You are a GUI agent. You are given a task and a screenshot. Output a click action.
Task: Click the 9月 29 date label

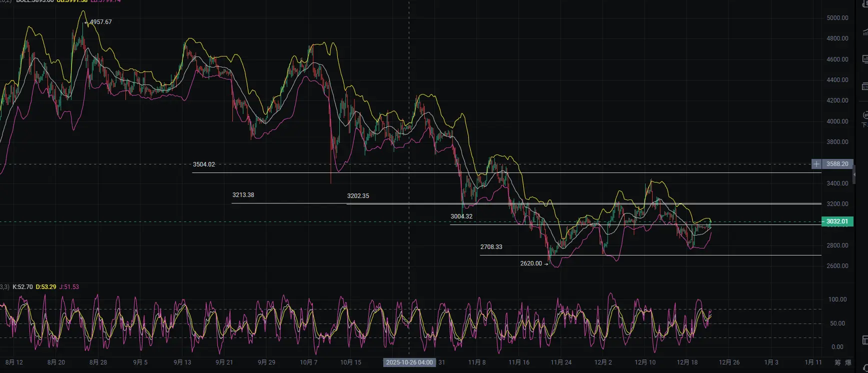point(266,362)
